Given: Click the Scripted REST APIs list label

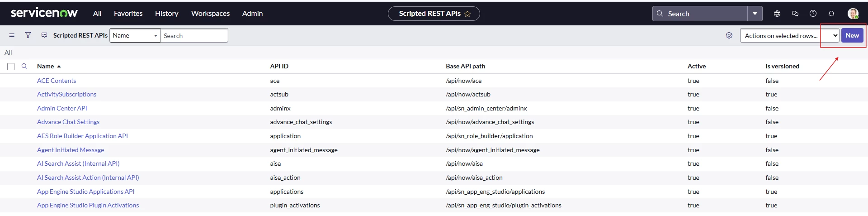Looking at the screenshot, I should (80, 35).
